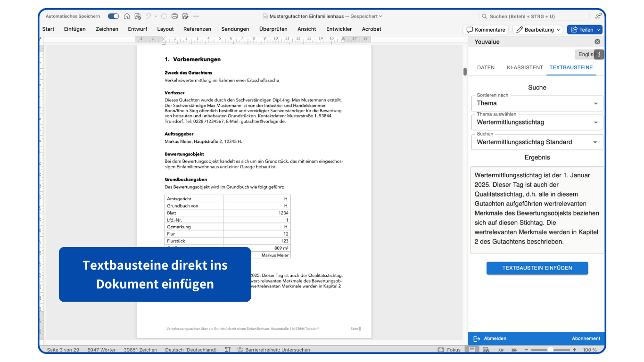Close the Youvalue panel with the X
The image size is (644, 362).
pos(597,41)
